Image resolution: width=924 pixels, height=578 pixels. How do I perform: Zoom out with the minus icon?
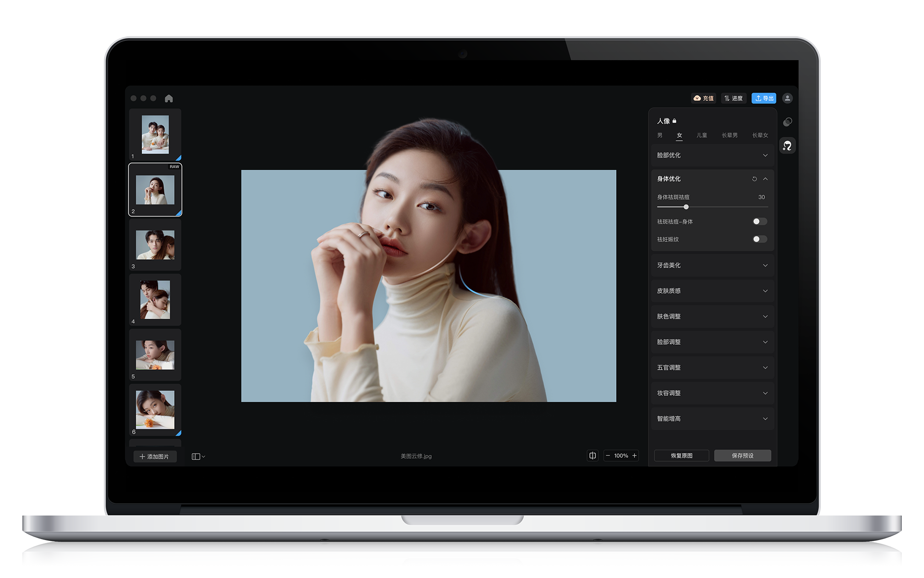[608, 455]
